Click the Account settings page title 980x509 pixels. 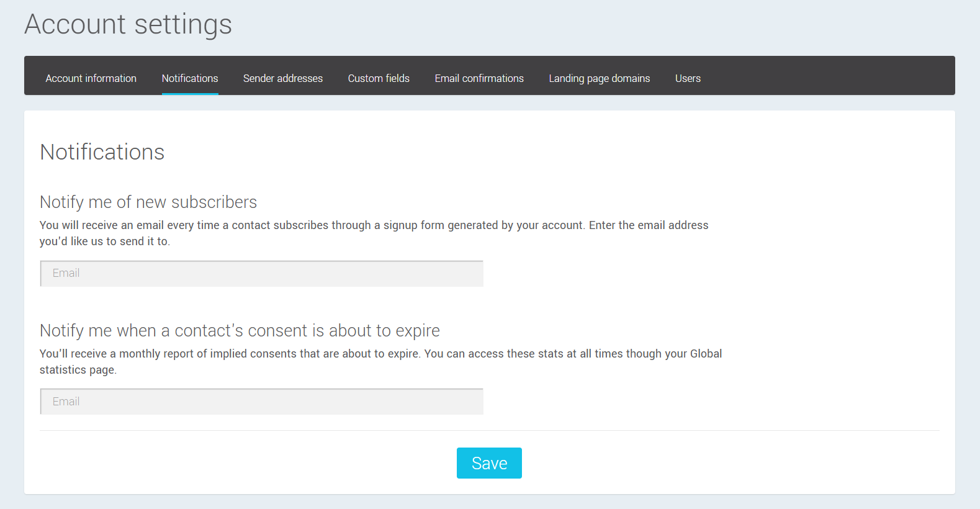[128, 25]
